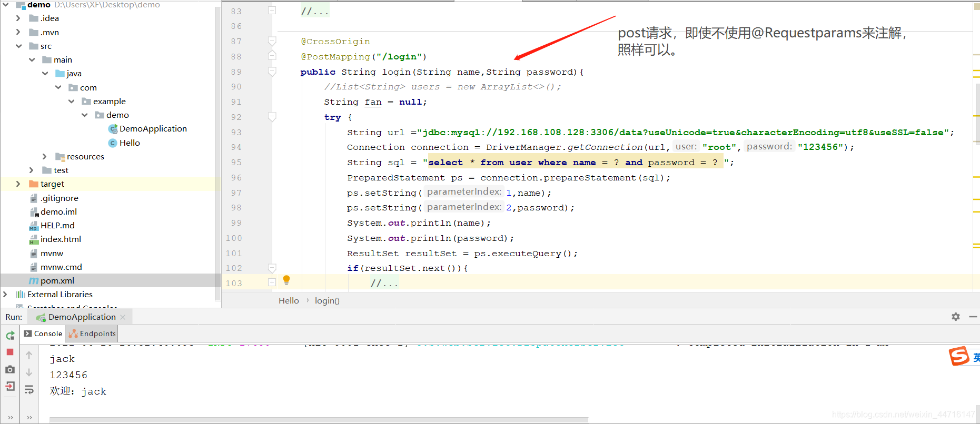Select demo.iml in project tree

point(58,211)
